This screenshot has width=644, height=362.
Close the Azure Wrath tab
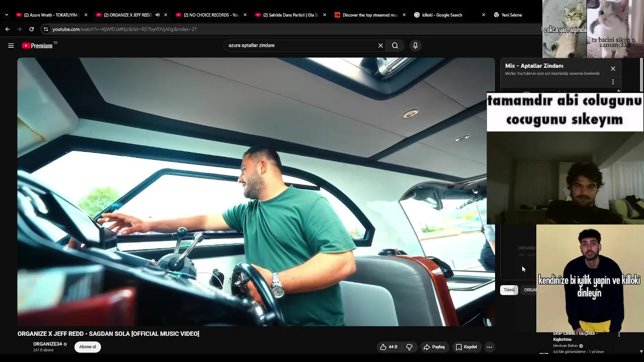(86, 15)
